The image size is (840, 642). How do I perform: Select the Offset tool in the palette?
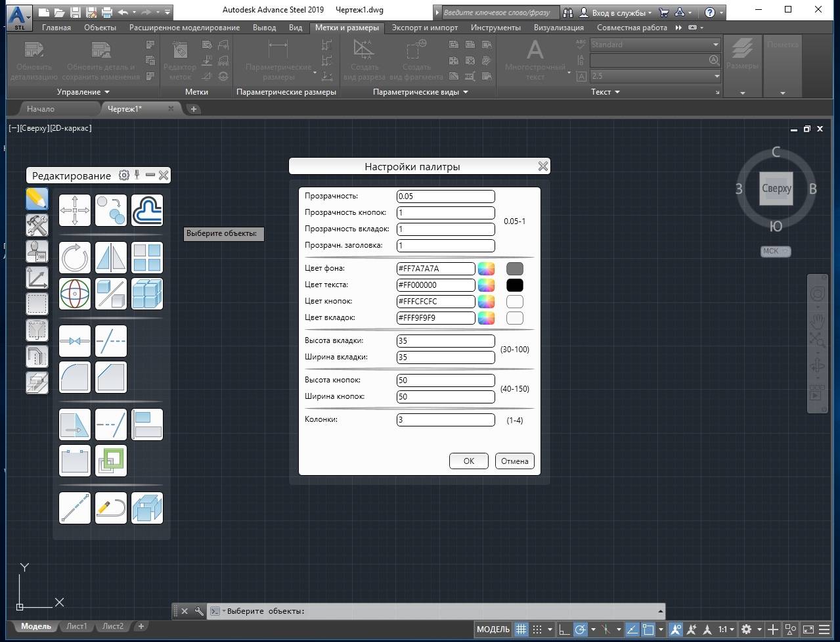click(x=147, y=210)
